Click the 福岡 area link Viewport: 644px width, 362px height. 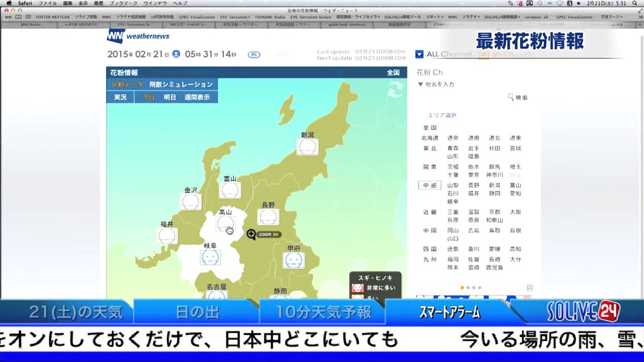pyautogui.click(x=453, y=259)
